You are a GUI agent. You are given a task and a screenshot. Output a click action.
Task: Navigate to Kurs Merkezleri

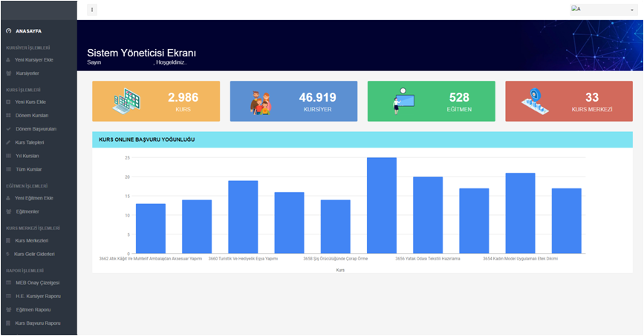coord(32,240)
